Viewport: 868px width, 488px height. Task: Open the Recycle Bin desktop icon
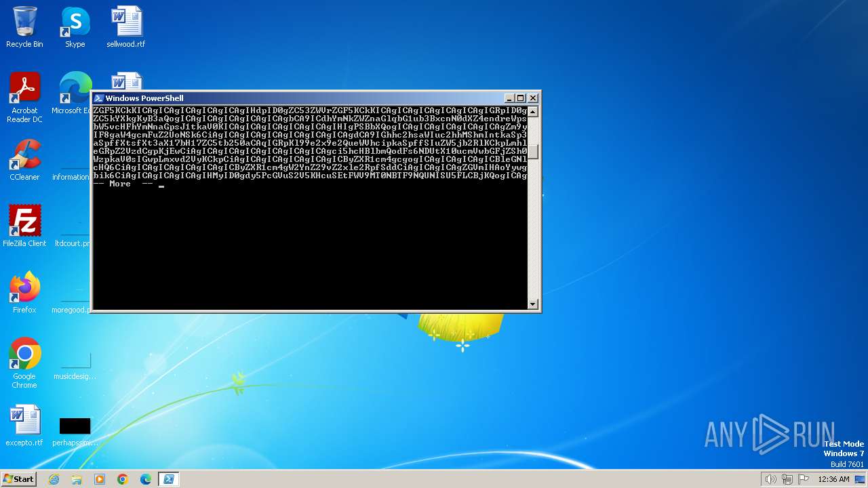point(24,27)
